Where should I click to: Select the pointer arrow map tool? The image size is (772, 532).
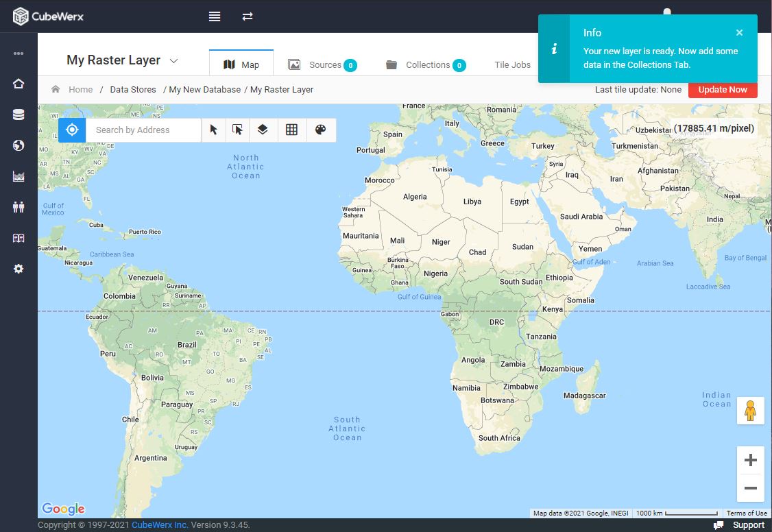tap(214, 130)
